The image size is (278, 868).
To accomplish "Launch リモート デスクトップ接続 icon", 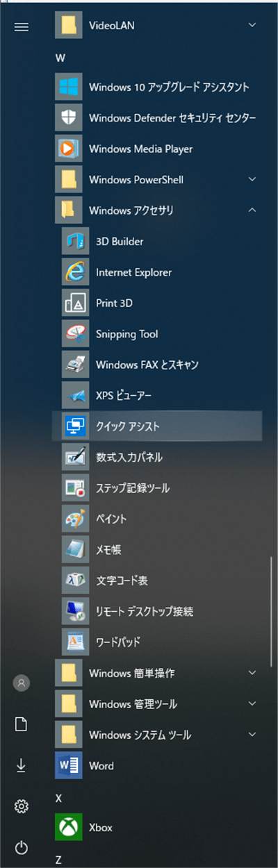I will pos(75,611).
